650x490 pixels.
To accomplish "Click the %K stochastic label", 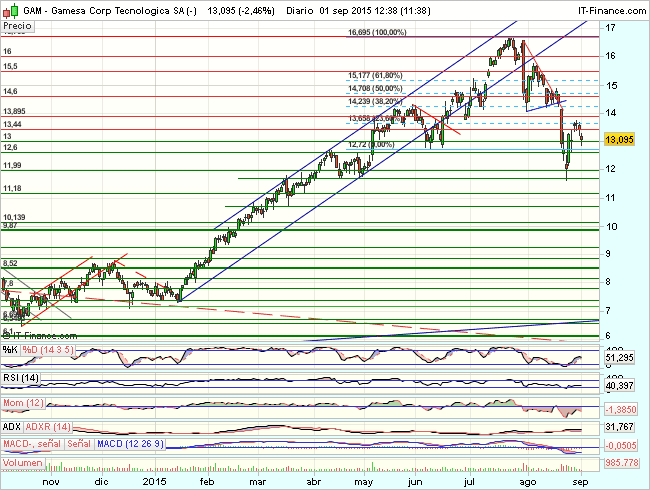I will [x=10, y=350].
